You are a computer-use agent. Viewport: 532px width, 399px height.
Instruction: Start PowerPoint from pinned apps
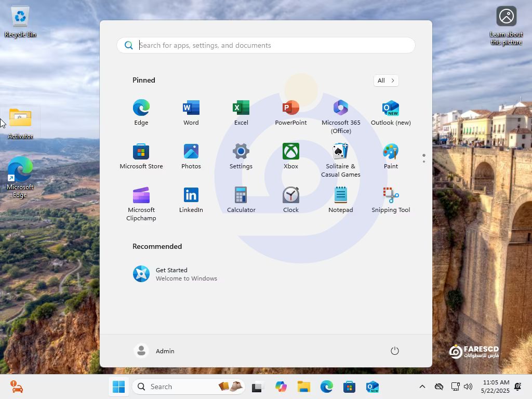click(x=291, y=113)
